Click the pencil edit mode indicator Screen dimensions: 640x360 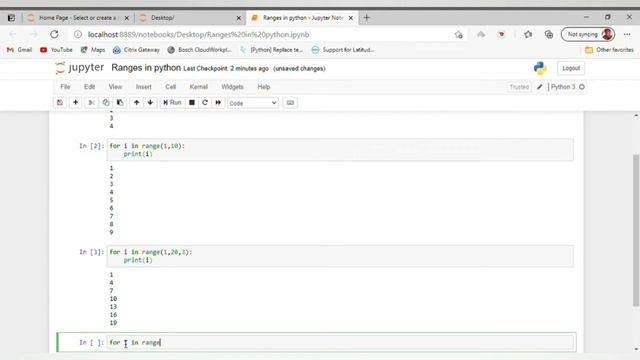(x=540, y=87)
